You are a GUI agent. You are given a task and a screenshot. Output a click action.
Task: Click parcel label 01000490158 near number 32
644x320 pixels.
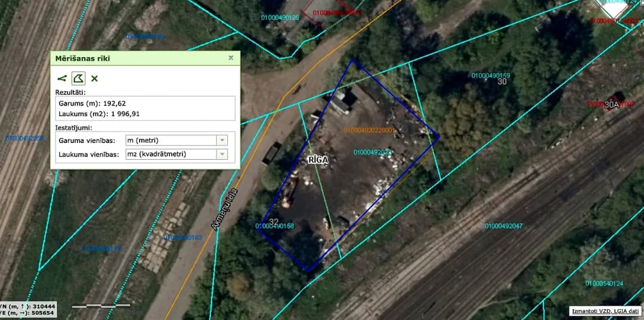(x=275, y=226)
